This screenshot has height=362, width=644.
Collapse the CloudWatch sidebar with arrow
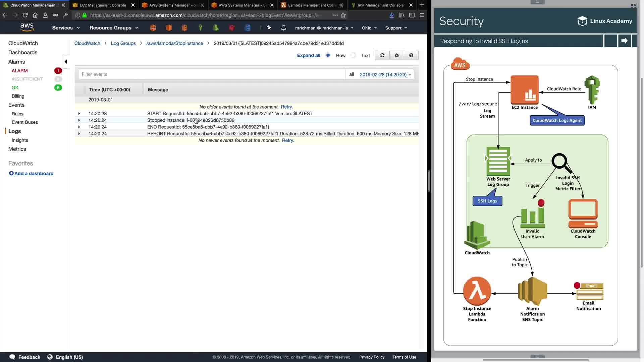pyautogui.click(x=66, y=62)
